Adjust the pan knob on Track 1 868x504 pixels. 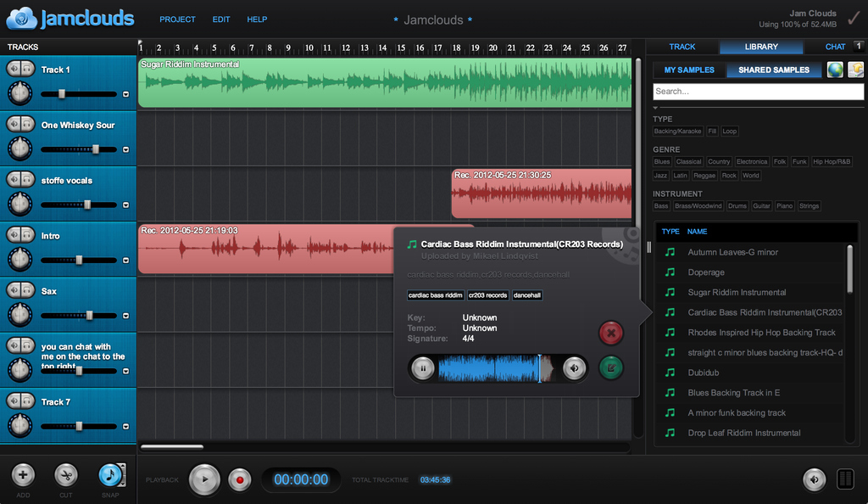[x=20, y=92]
